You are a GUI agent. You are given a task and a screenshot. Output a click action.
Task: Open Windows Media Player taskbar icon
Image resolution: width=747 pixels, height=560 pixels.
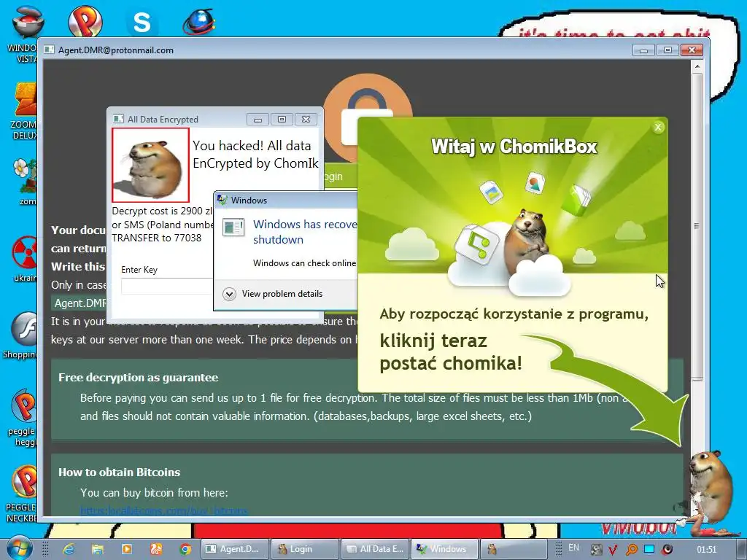tap(127, 549)
